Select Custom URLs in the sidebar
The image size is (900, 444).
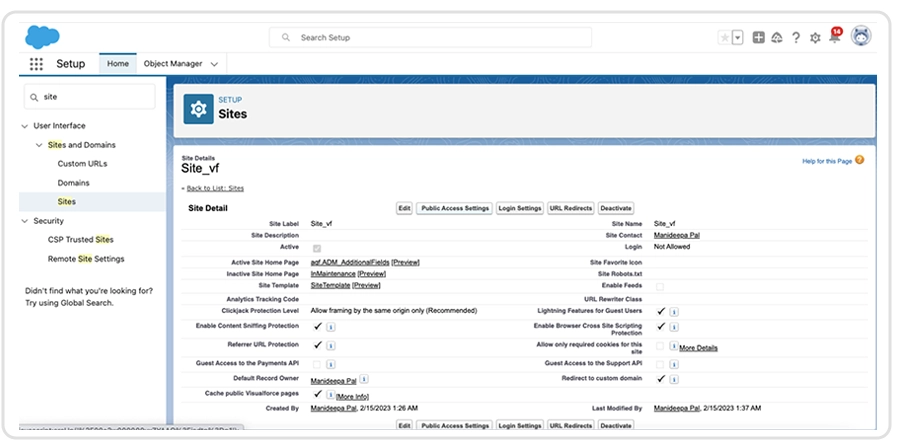82,164
